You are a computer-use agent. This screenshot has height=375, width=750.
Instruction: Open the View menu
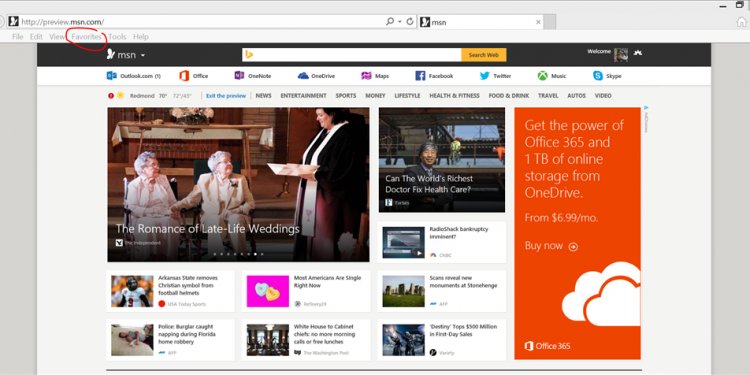(x=57, y=36)
